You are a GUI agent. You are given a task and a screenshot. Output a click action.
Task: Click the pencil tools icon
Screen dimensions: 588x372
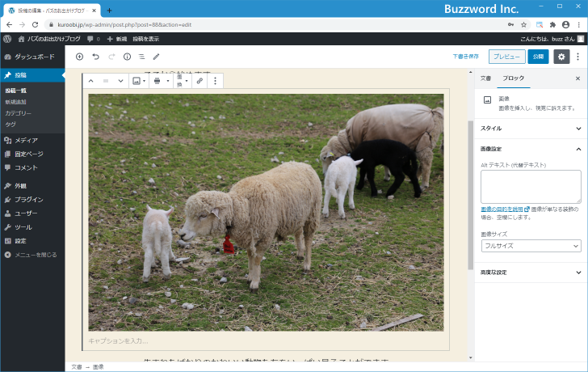pyautogui.click(x=157, y=57)
